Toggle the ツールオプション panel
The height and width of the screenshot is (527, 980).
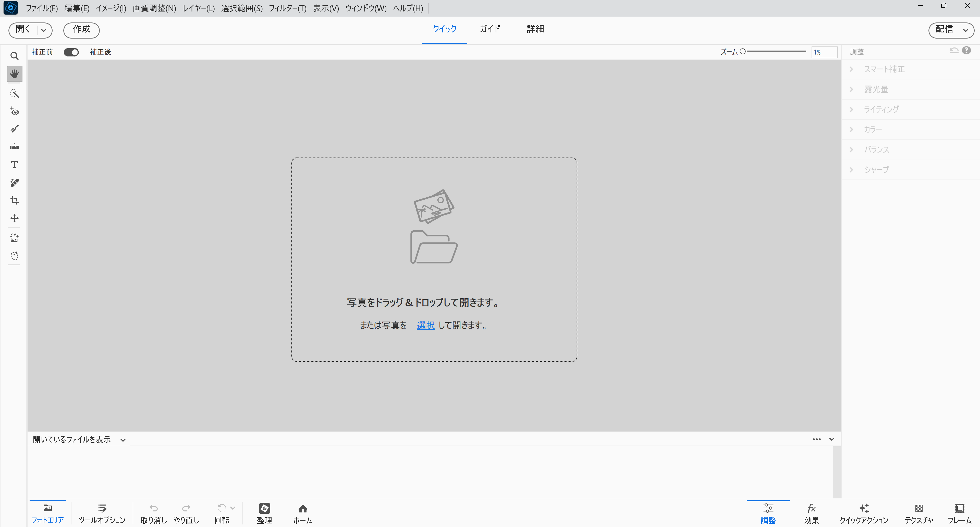[102, 512]
